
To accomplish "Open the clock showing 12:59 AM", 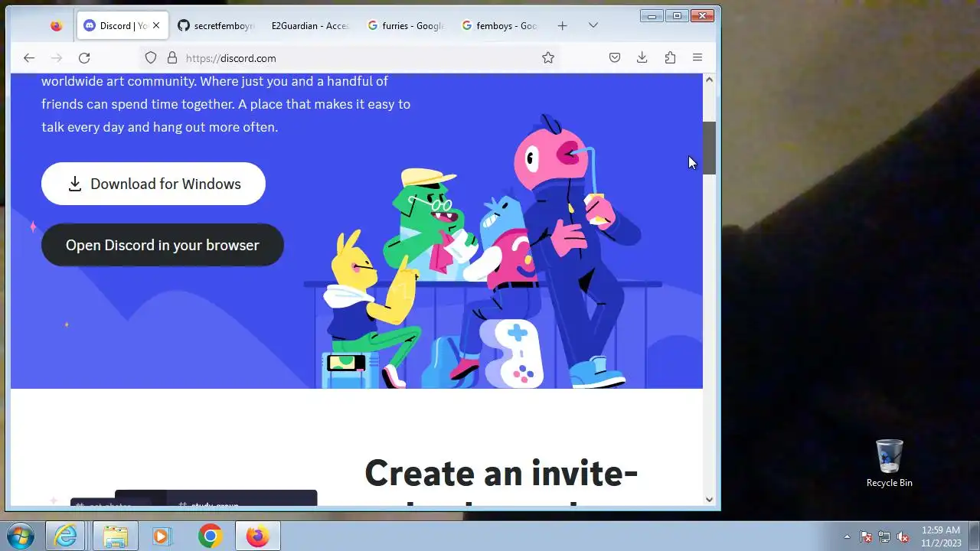I will 941,536.
